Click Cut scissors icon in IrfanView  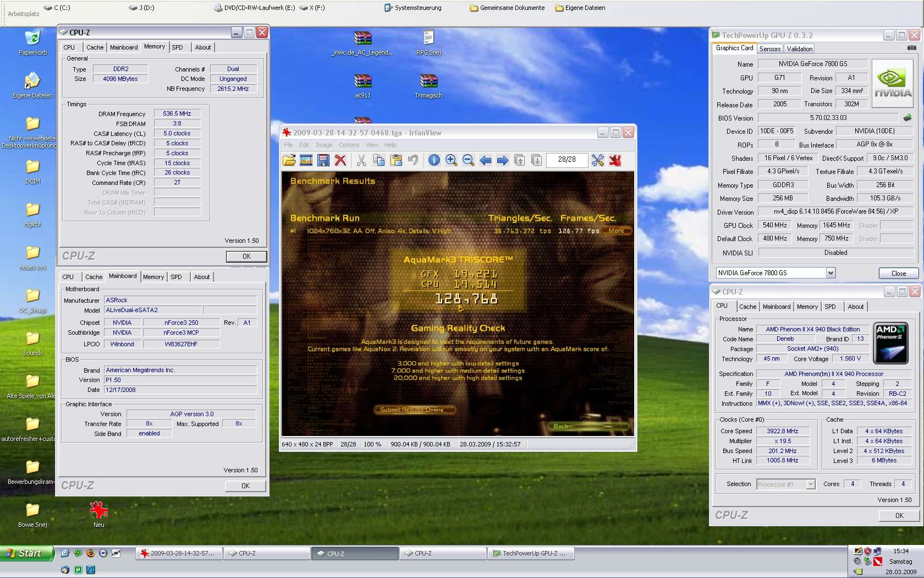(361, 160)
